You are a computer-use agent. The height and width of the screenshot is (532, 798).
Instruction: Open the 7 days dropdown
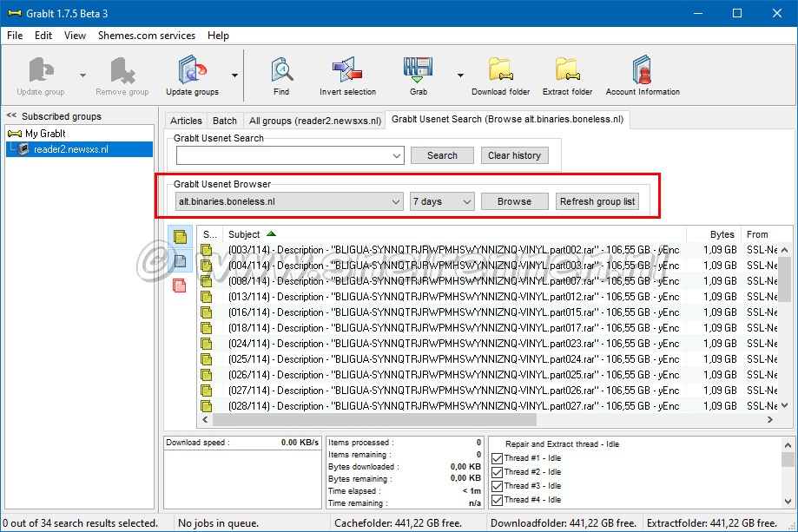[x=466, y=201]
